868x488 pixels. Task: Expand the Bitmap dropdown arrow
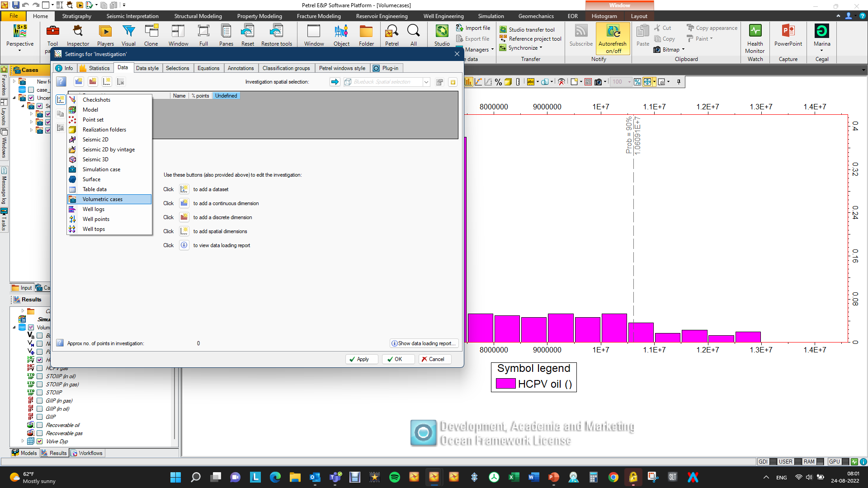click(x=683, y=50)
